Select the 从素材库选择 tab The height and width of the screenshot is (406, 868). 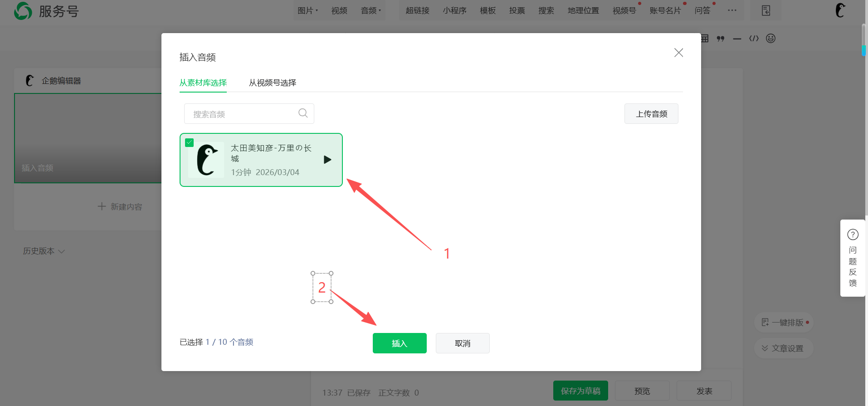[x=203, y=83]
